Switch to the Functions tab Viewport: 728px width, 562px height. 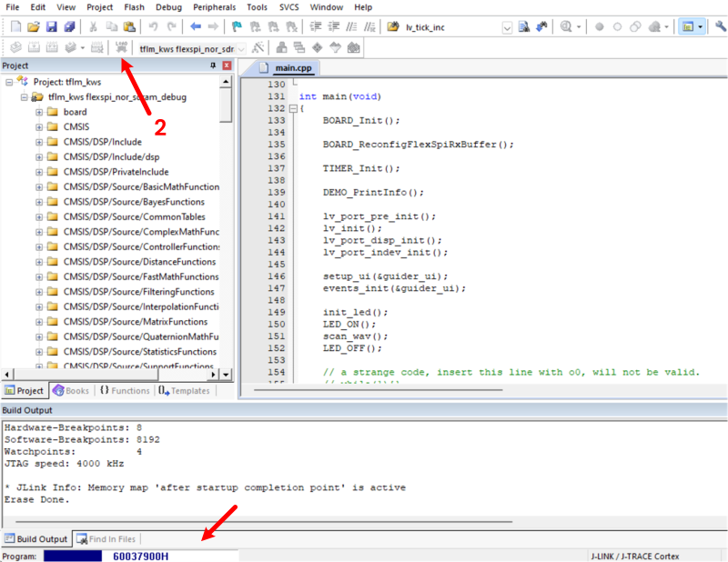click(125, 390)
